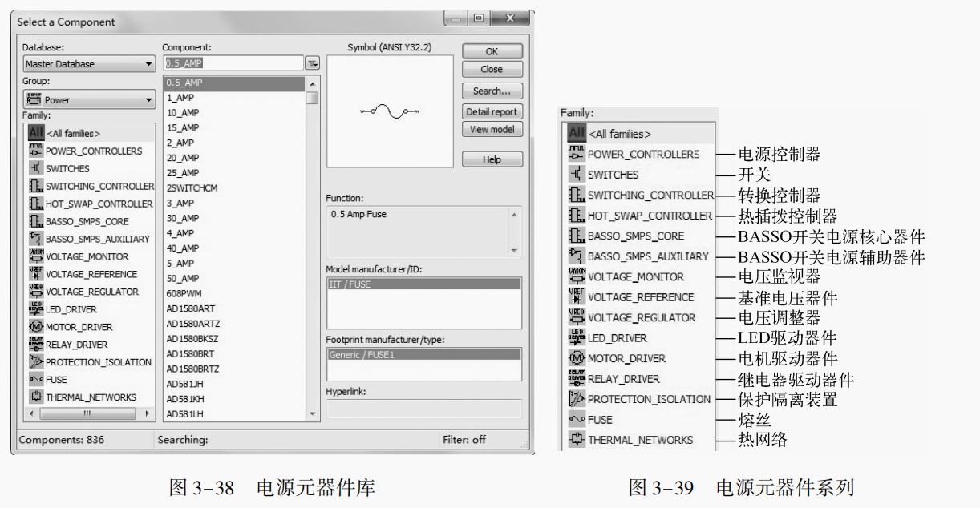The image size is (980, 508).
Task: Click the All families icon in the dialog
Action: pos(36,133)
